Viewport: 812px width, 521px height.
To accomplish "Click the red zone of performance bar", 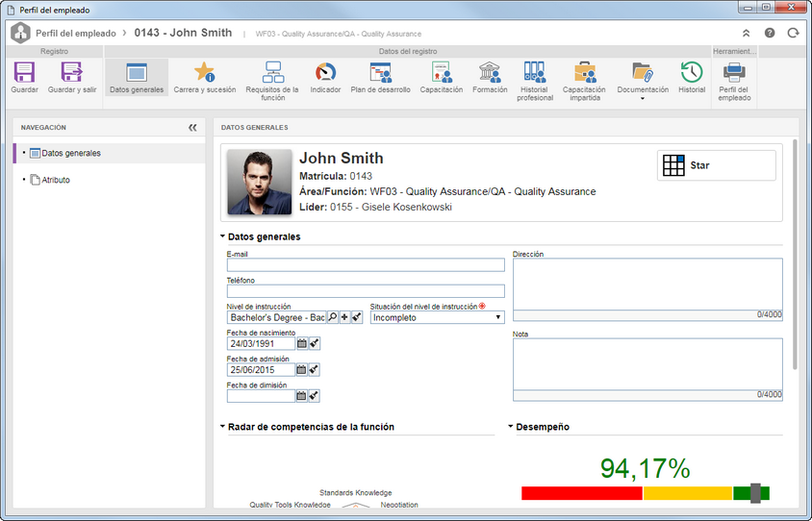I will click(582, 493).
